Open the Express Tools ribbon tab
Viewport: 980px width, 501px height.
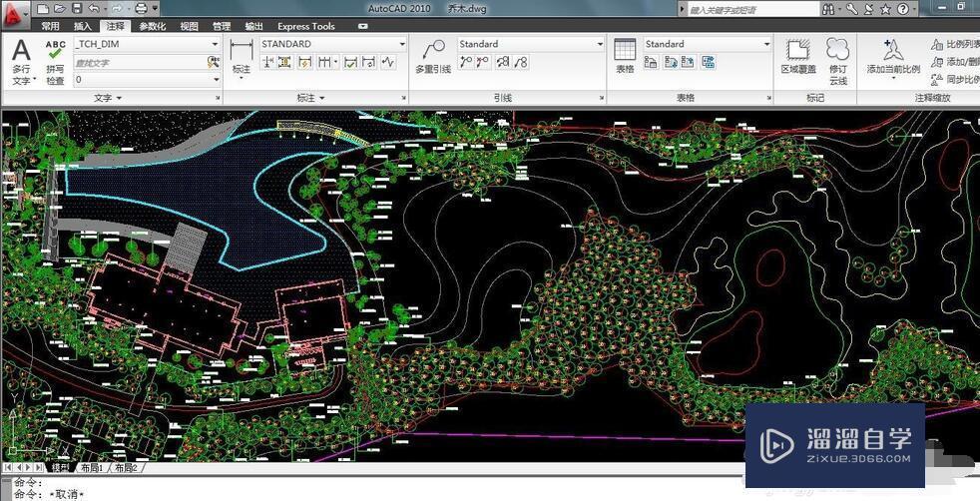(x=306, y=26)
